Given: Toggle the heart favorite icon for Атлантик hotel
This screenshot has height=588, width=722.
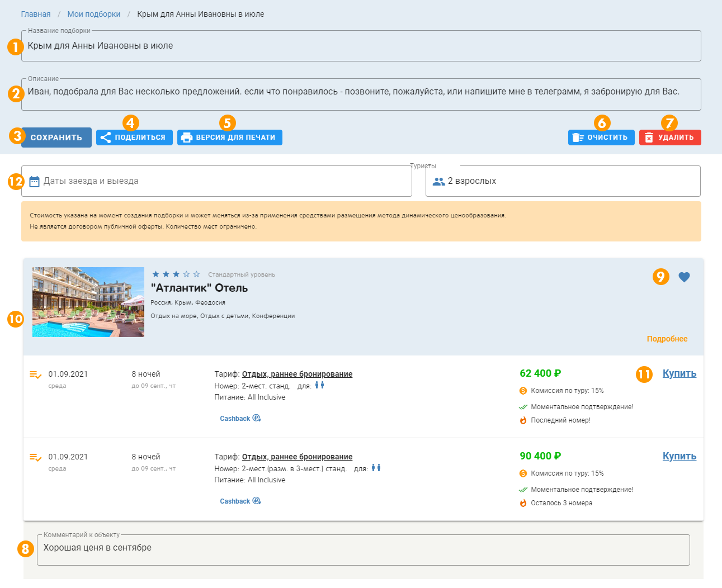Looking at the screenshot, I should pyautogui.click(x=684, y=277).
